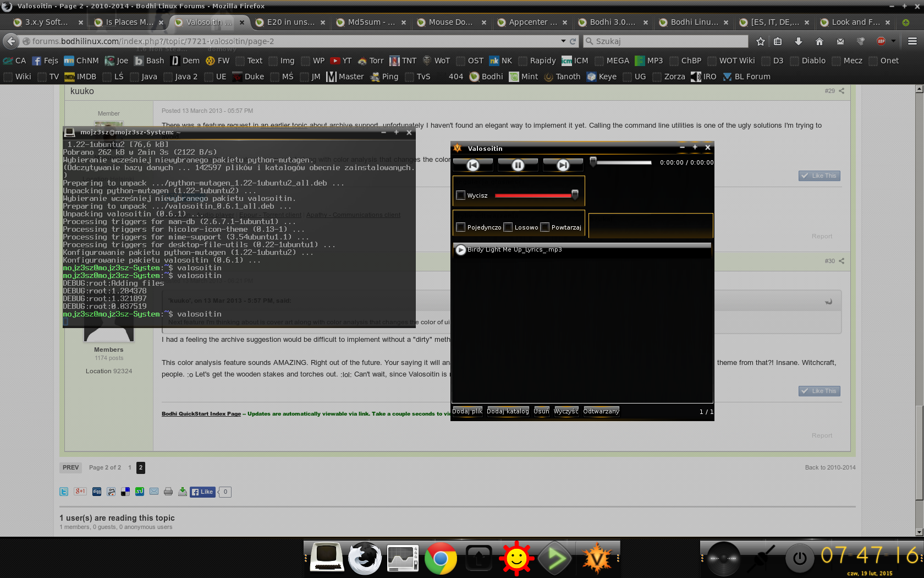Switch to the 'Md5sum - ...' tab
924x578 pixels.
coord(370,22)
